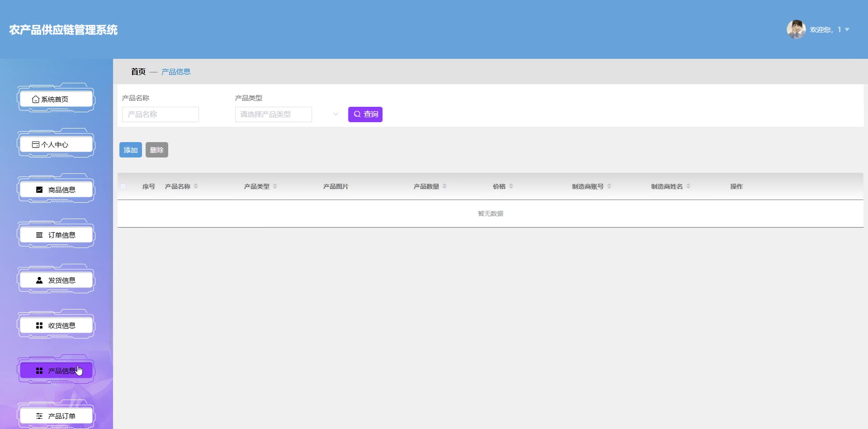
Task: Expand the user menu arrow next to 欢迎您
Action: [x=847, y=29]
